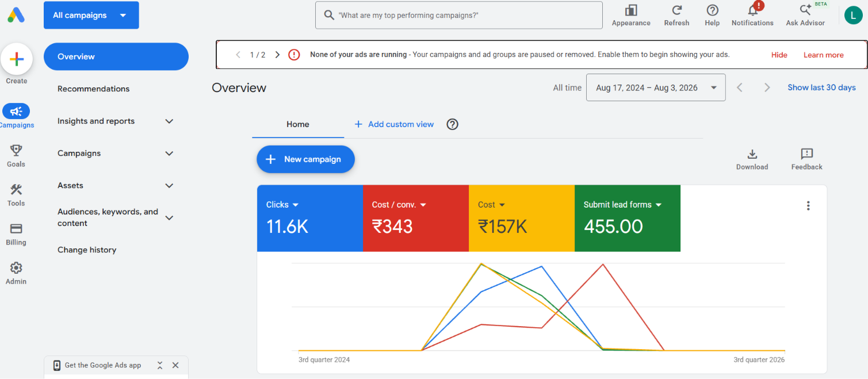Open the Ask Advisor beta icon
This screenshot has width=868, height=379.
tap(805, 10)
